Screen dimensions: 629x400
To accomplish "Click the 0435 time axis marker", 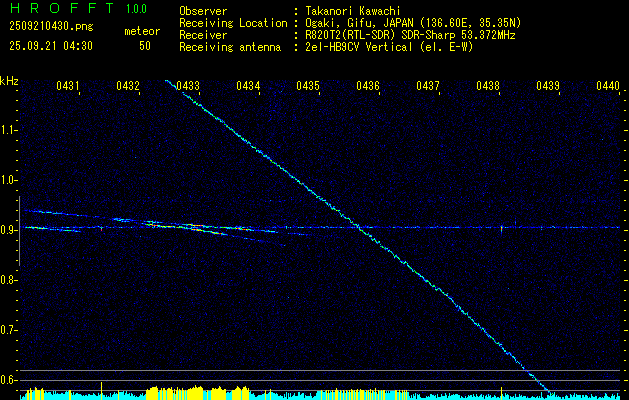I will click(x=308, y=85).
